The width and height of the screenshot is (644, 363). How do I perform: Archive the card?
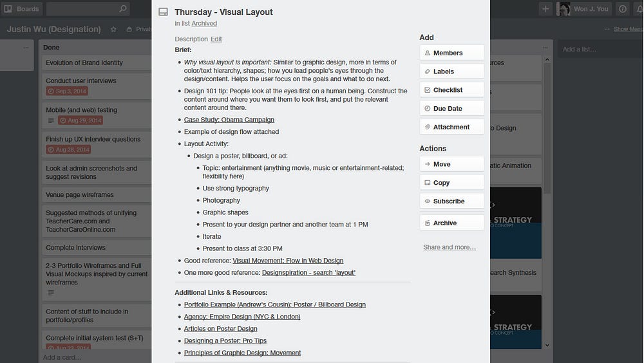point(452,223)
